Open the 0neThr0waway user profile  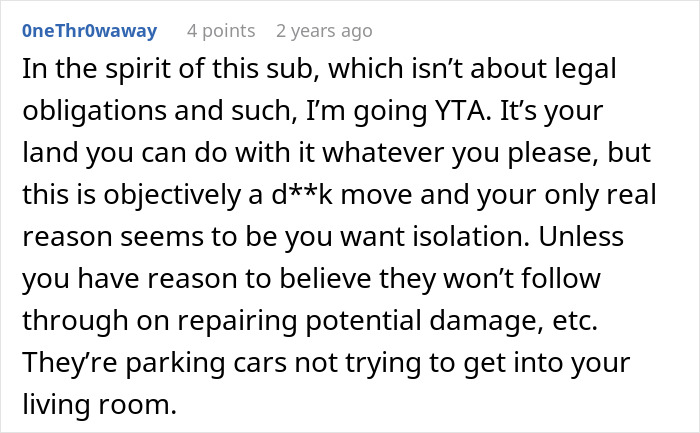click(x=89, y=31)
